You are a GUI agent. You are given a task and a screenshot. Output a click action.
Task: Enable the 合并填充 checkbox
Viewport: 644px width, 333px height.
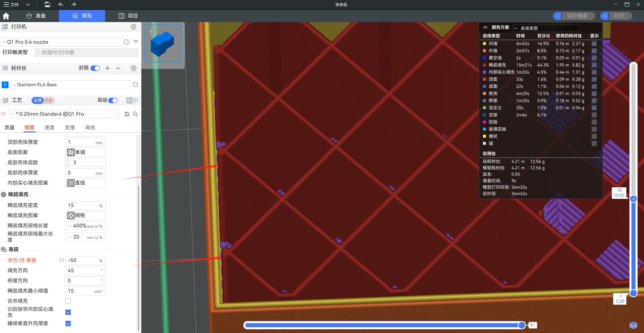coord(68,301)
